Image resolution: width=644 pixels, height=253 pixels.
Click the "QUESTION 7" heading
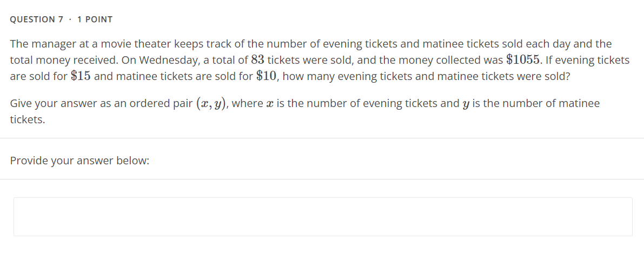click(x=32, y=19)
